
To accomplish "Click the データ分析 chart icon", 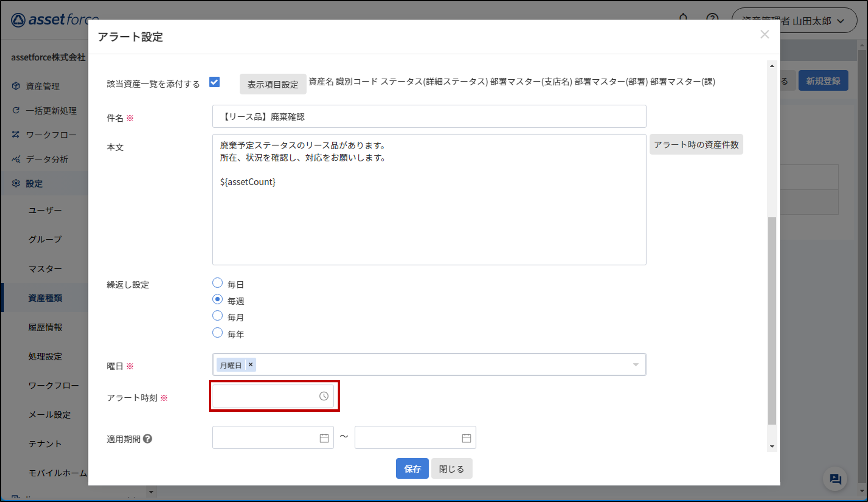I will (x=16, y=159).
